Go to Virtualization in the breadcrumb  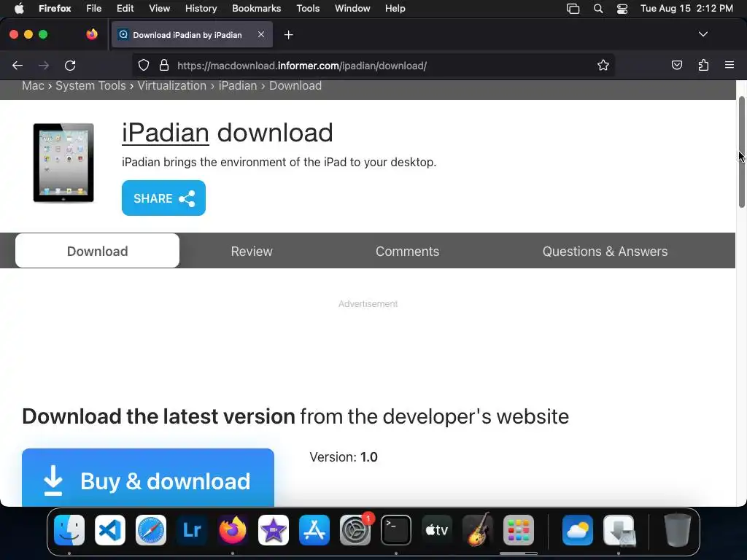pos(172,86)
